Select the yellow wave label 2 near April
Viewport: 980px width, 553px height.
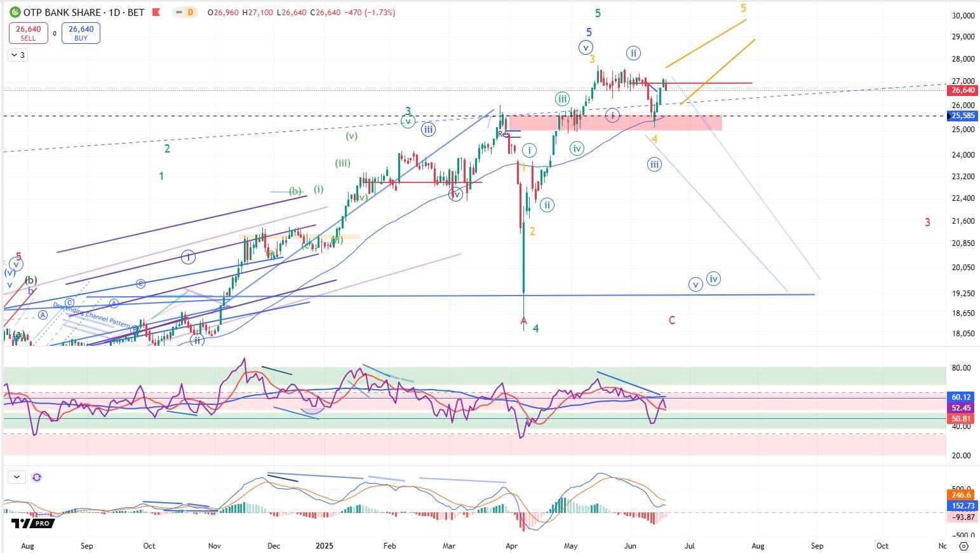click(x=532, y=231)
